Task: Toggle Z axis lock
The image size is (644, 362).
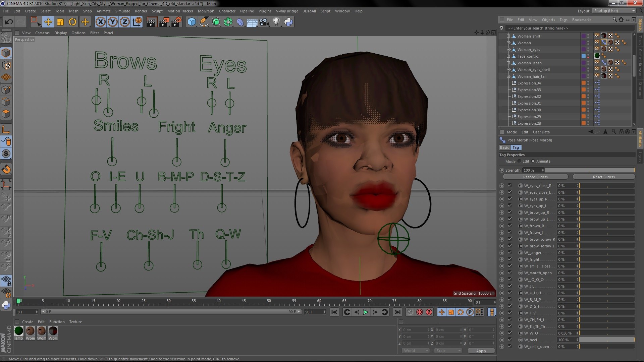Action: point(125,22)
